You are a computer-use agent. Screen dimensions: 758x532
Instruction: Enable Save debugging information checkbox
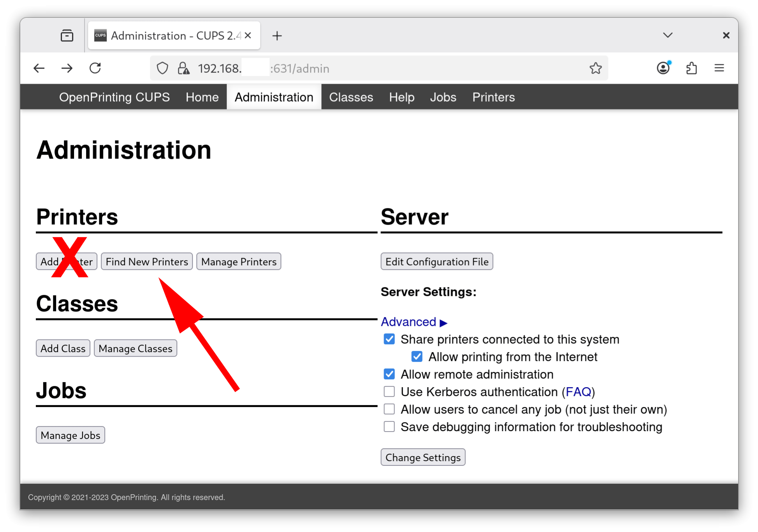tap(389, 426)
